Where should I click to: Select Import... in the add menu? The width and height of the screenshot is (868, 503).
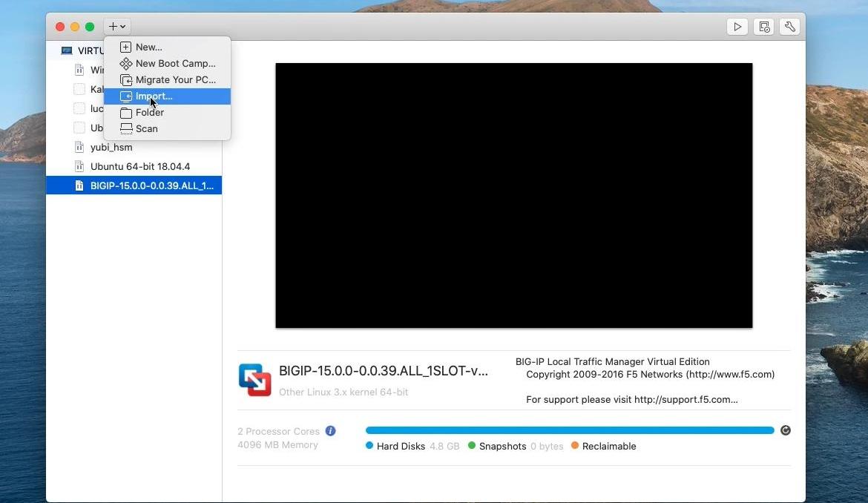167,96
